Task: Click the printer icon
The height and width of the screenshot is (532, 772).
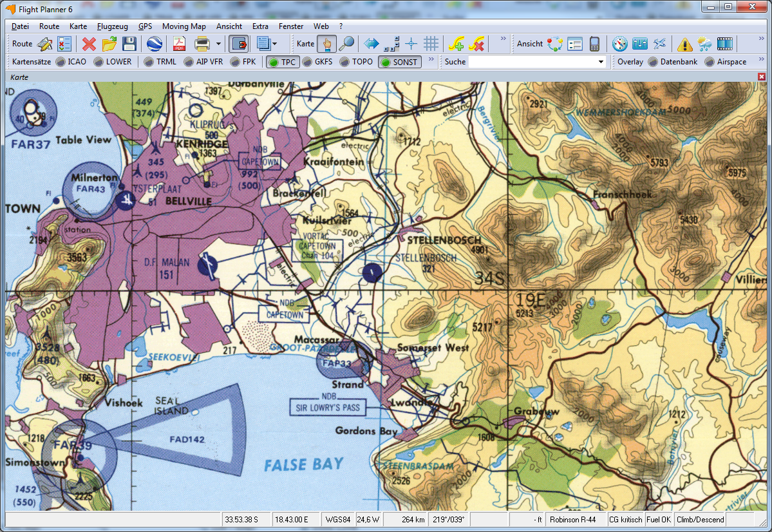Action: click(x=202, y=44)
